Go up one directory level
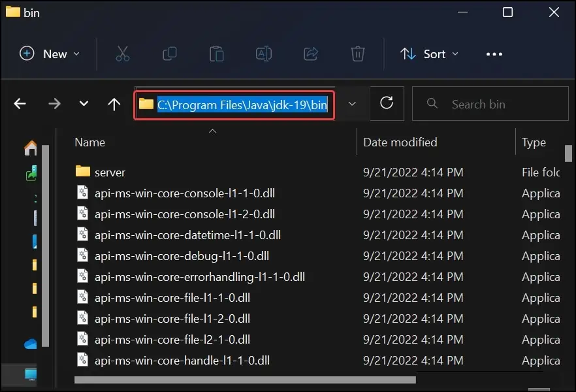The image size is (576, 392). click(x=114, y=103)
